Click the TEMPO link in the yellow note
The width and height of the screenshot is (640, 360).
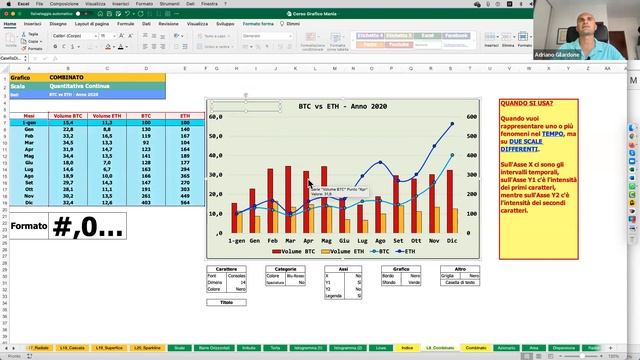click(x=552, y=134)
